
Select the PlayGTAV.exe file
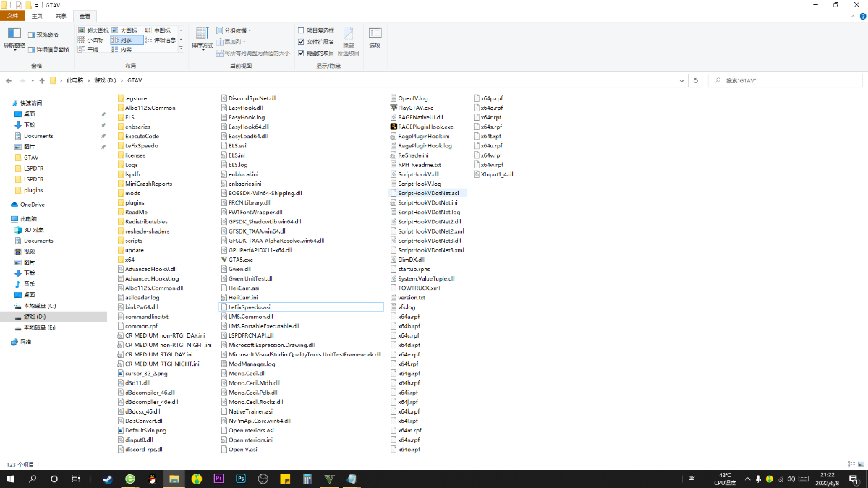click(x=411, y=107)
